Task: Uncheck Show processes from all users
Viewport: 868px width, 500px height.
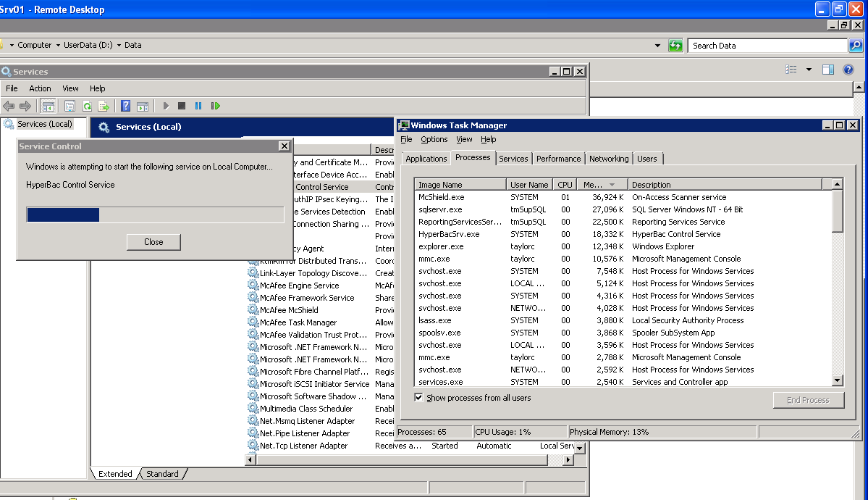Action: tap(419, 398)
